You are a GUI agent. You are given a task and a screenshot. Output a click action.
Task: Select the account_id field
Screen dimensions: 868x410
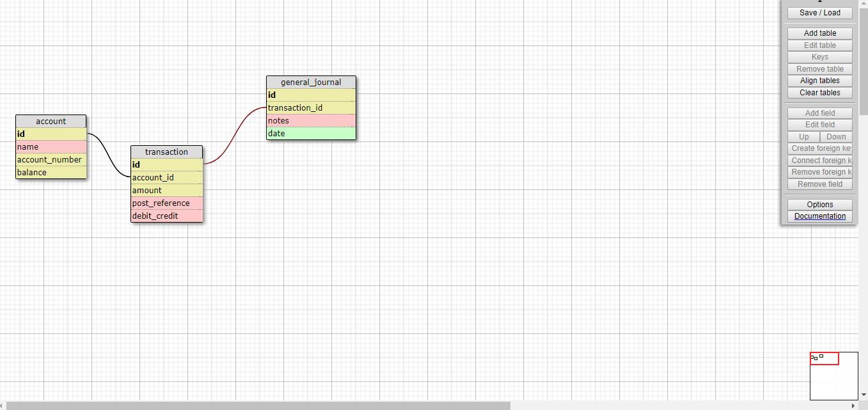coord(166,178)
